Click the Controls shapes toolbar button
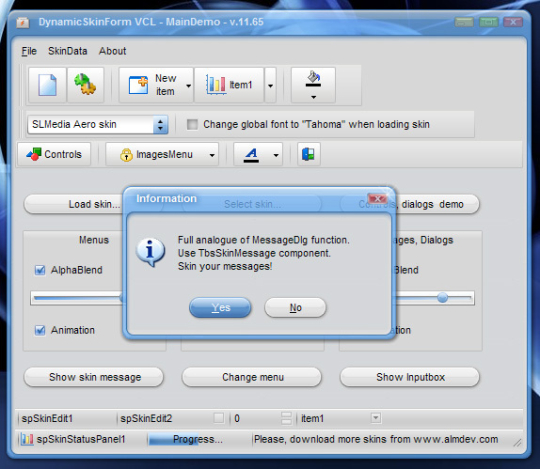This screenshot has width=540, height=469. [x=54, y=154]
